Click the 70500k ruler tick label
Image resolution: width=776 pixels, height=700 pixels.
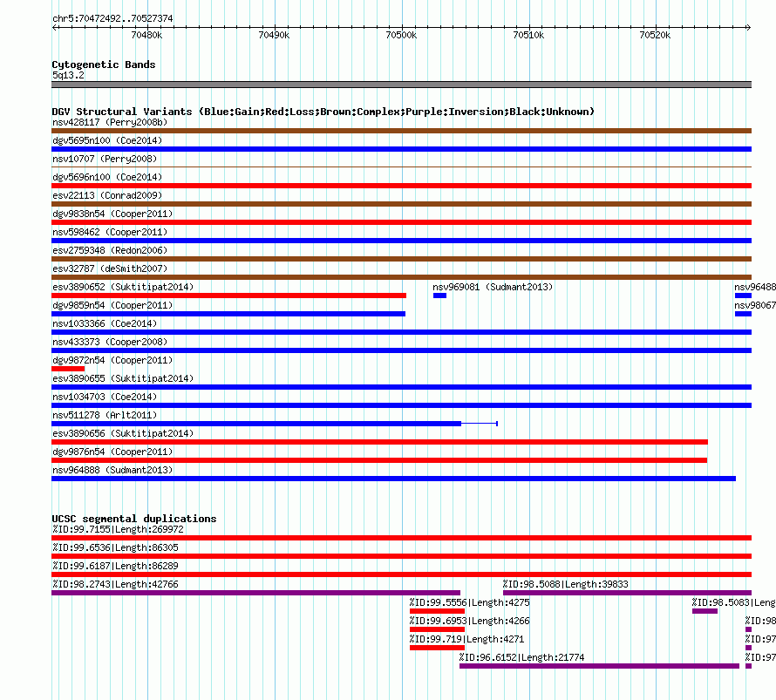pos(401,35)
